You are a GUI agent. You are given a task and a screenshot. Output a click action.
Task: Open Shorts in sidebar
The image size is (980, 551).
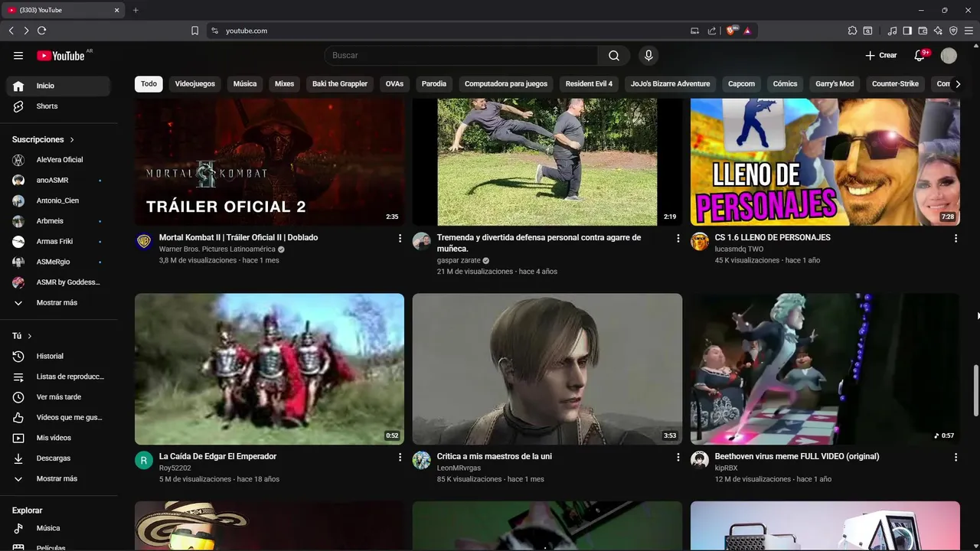click(58, 106)
